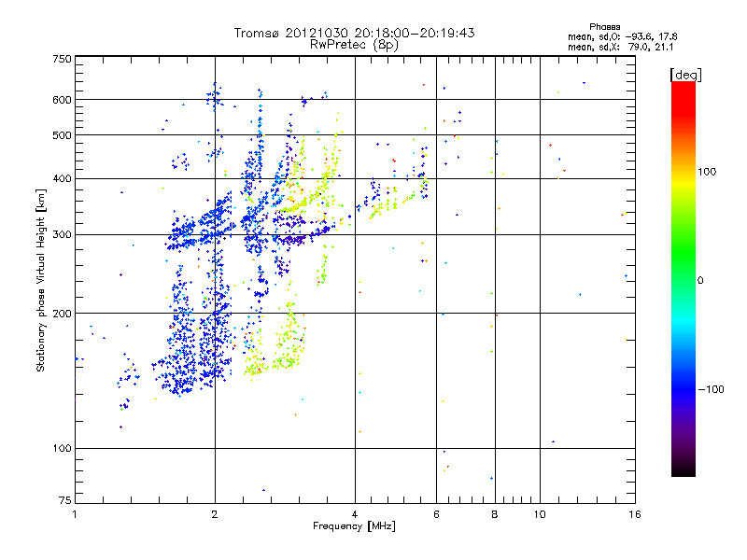The image size is (747, 560).
Task: Click the '[deg]' colorbar unit label
Action: coord(685,75)
